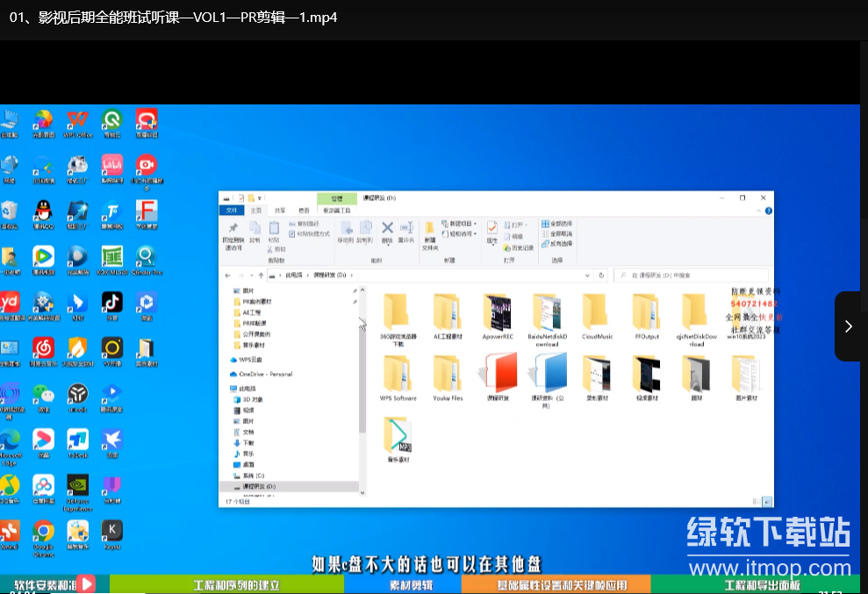Switch Explorer to large icons view button

[767, 502]
